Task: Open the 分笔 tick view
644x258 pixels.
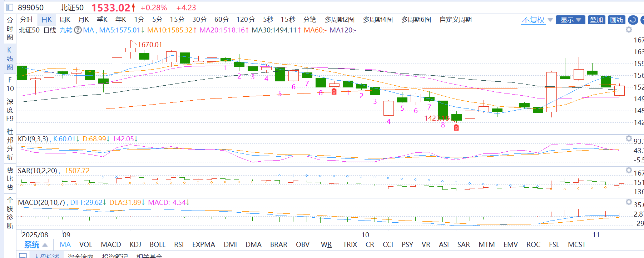Action: click(310, 20)
